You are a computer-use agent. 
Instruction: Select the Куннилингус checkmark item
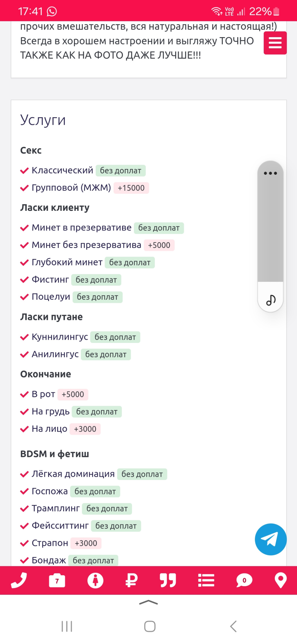coord(60,337)
